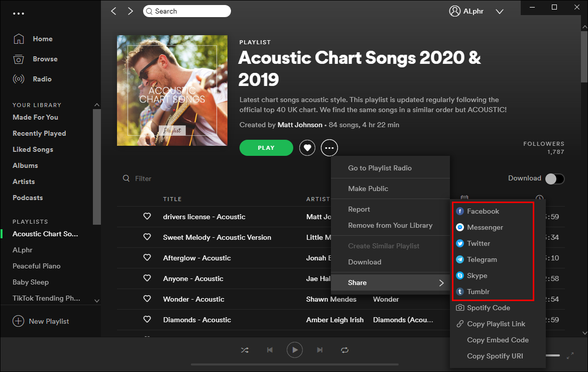Screen dimensions: 588x372
Task: Click the shuffle playback icon
Action: click(245, 350)
